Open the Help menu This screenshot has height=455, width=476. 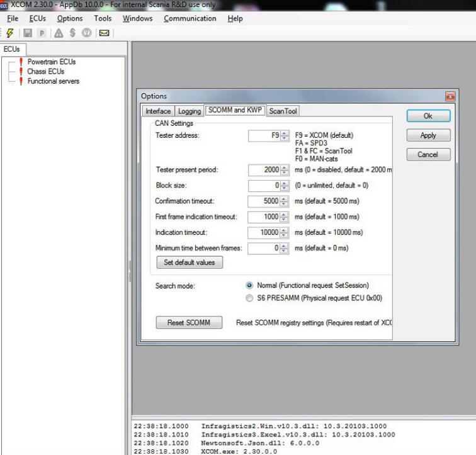tap(235, 18)
